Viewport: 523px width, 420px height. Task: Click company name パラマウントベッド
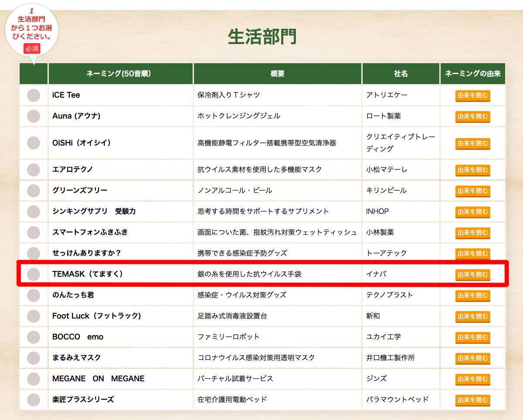tap(397, 399)
